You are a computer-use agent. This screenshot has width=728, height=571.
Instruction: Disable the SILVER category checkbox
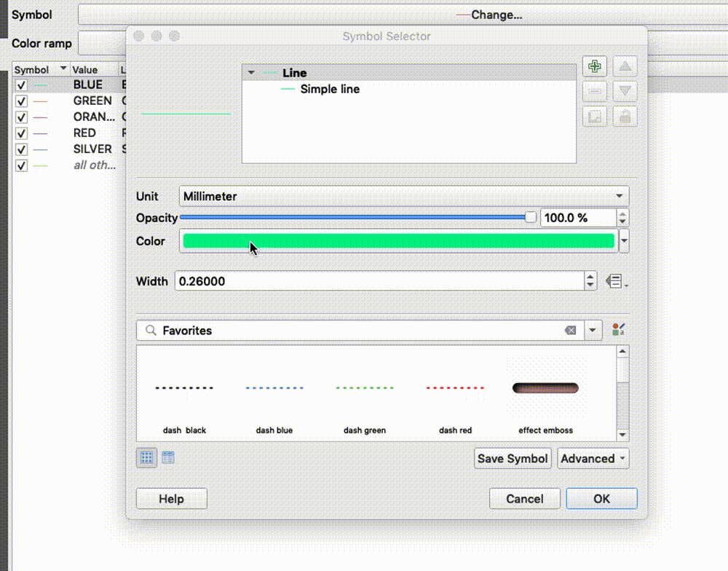[21, 149]
